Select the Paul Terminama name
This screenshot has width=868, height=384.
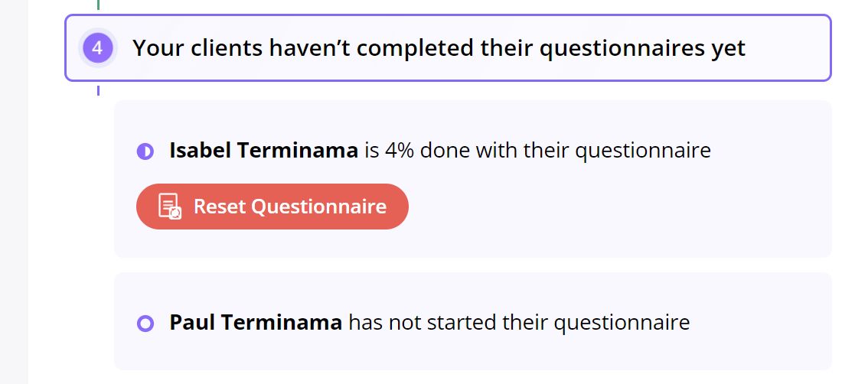tap(256, 323)
